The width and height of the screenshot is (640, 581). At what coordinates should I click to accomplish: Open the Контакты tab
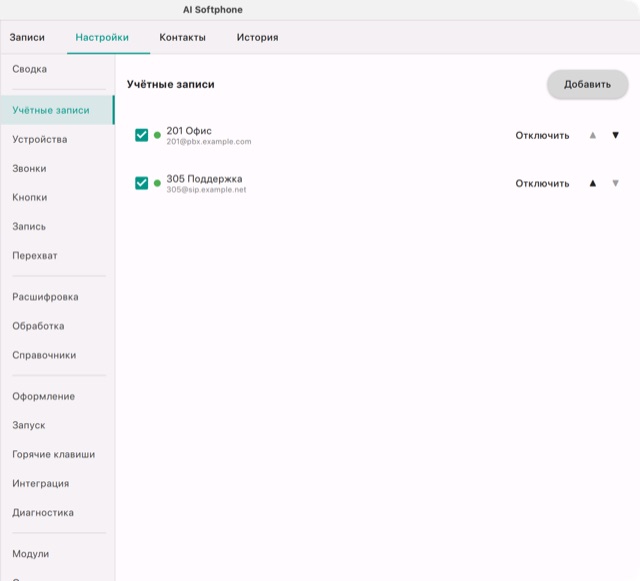pos(182,37)
